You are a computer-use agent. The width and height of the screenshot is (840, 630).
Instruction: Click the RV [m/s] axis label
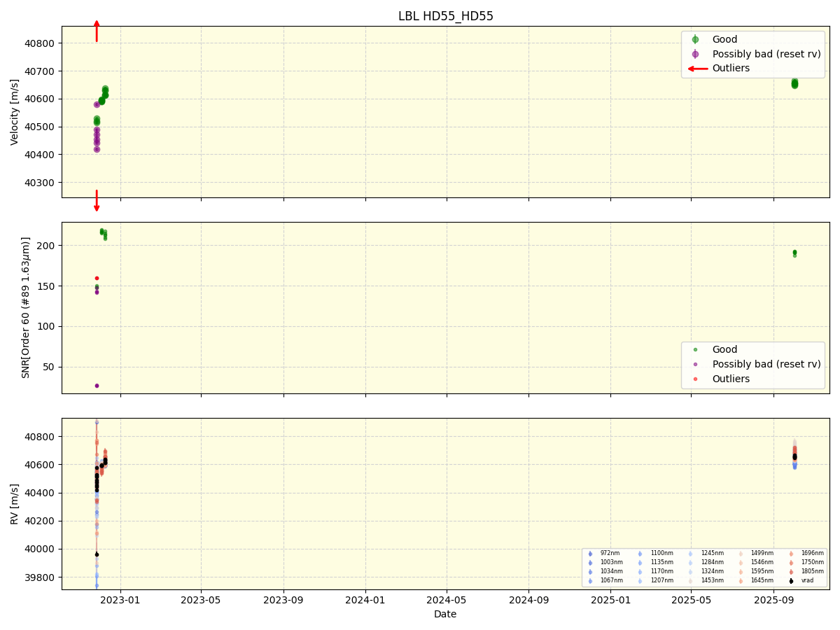(15, 504)
